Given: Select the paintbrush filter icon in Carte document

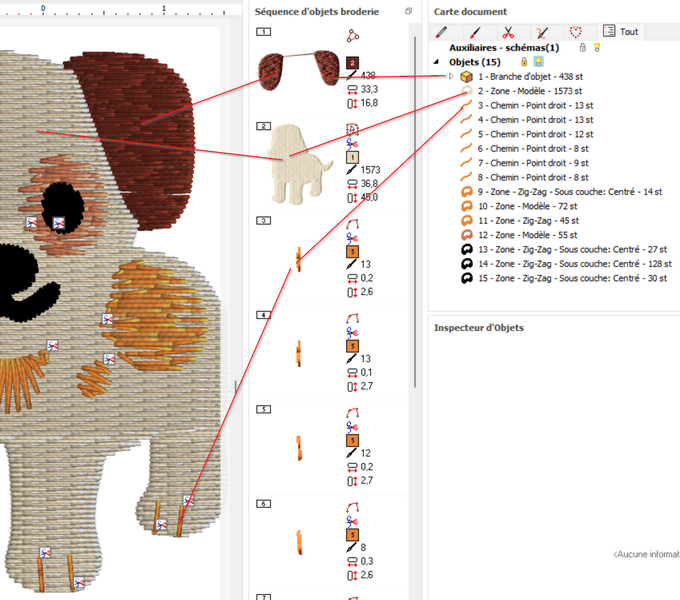Looking at the screenshot, I should pyautogui.click(x=475, y=32).
